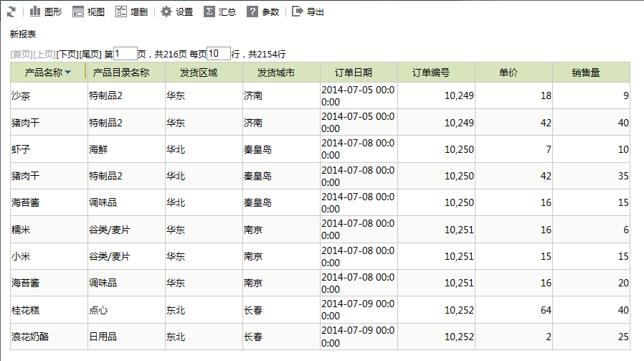Open the 增删 add/remove icon

click(x=121, y=12)
